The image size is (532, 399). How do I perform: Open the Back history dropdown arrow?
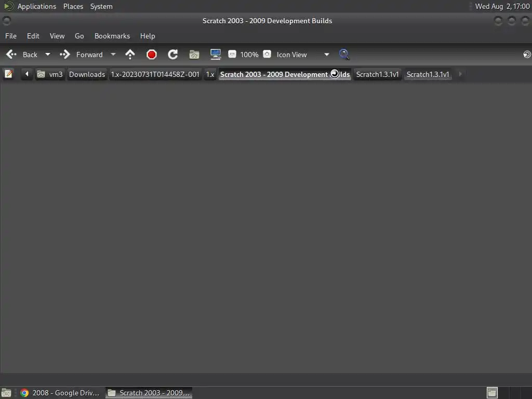[x=48, y=55]
